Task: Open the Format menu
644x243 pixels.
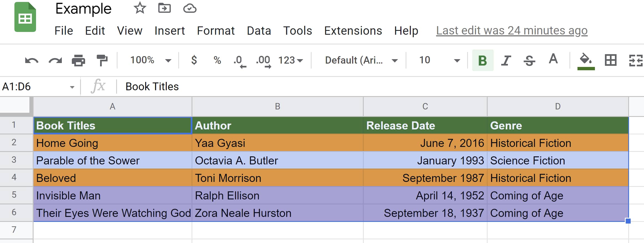Action: (x=216, y=31)
